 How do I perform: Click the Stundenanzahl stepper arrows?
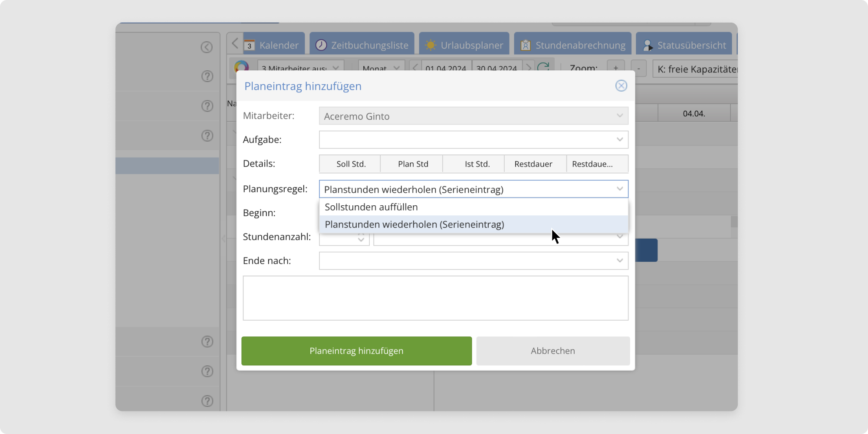361,238
